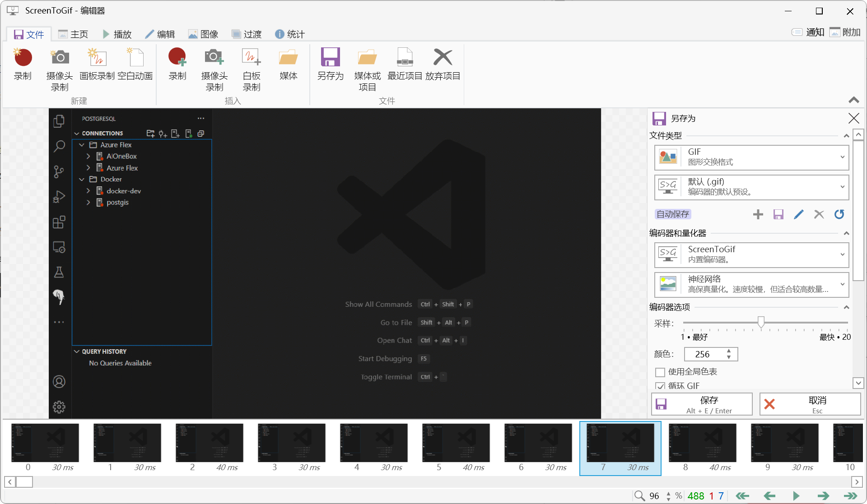867x504 pixels.
Task: Play the animation preview
Action: coord(796,496)
